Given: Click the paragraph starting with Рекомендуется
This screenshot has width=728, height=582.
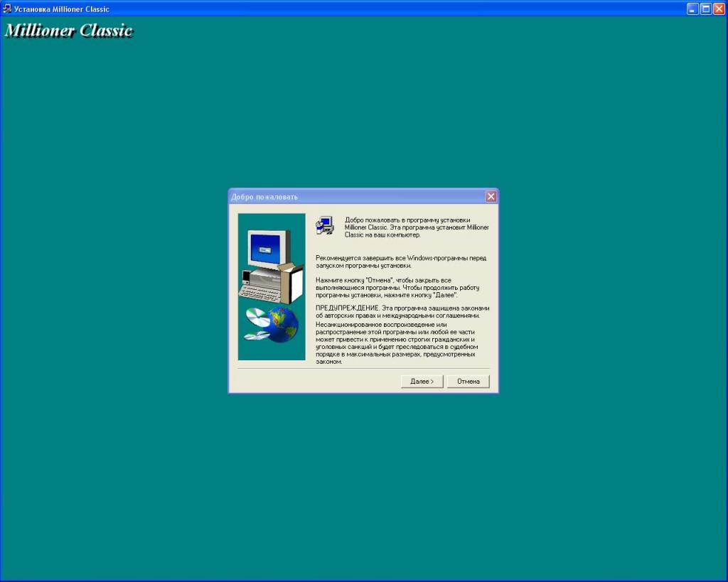Looking at the screenshot, I should 401,262.
